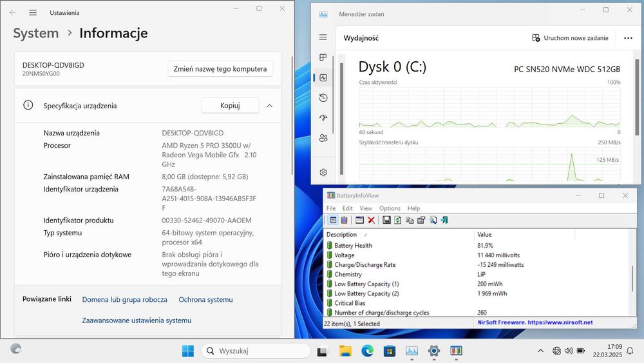
Task: Open File menu in BatteryInfoView
Action: (331, 208)
